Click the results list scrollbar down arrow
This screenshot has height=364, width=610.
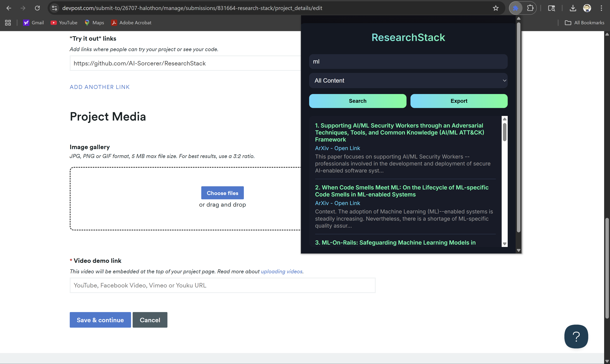tap(505, 244)
